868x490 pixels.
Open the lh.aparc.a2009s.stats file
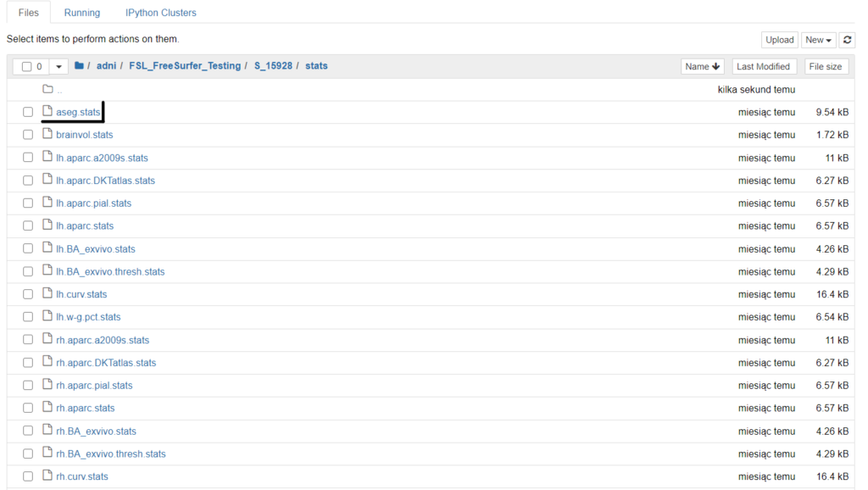pos(102,158)
